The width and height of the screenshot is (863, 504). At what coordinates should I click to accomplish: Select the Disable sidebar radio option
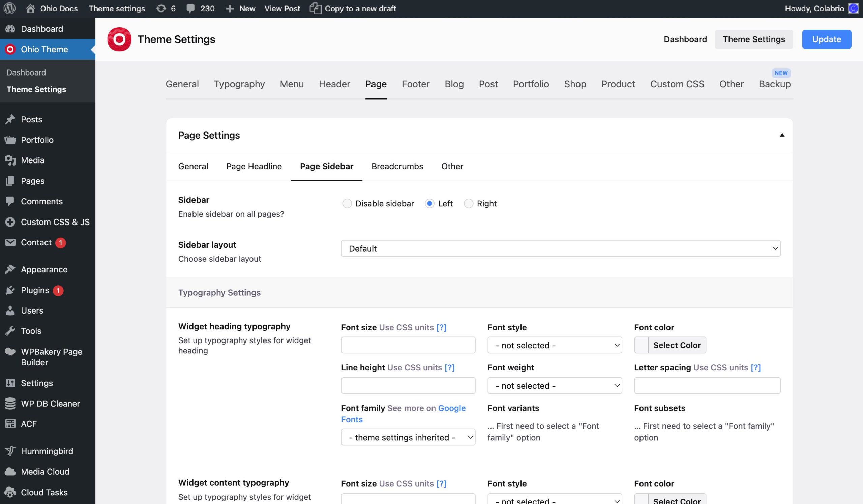347,204
